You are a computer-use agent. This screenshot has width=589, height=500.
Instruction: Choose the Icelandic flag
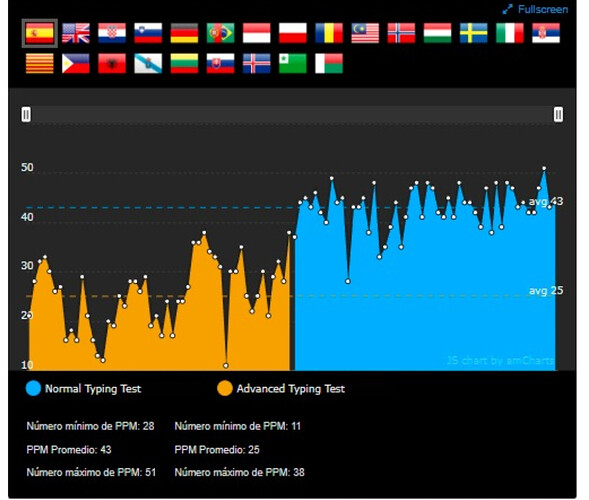tap(257, 63)
